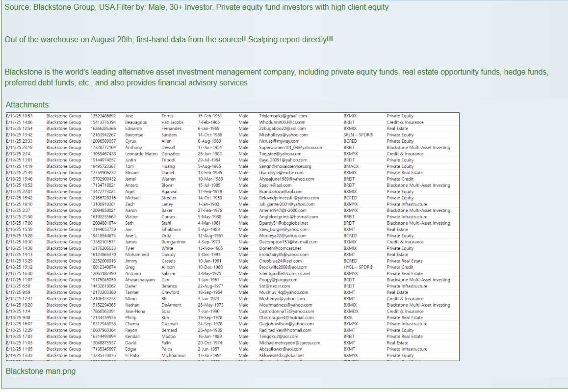Open the attached spreadsheet image thumbnail
568x392 pixels.
(232, 236)
